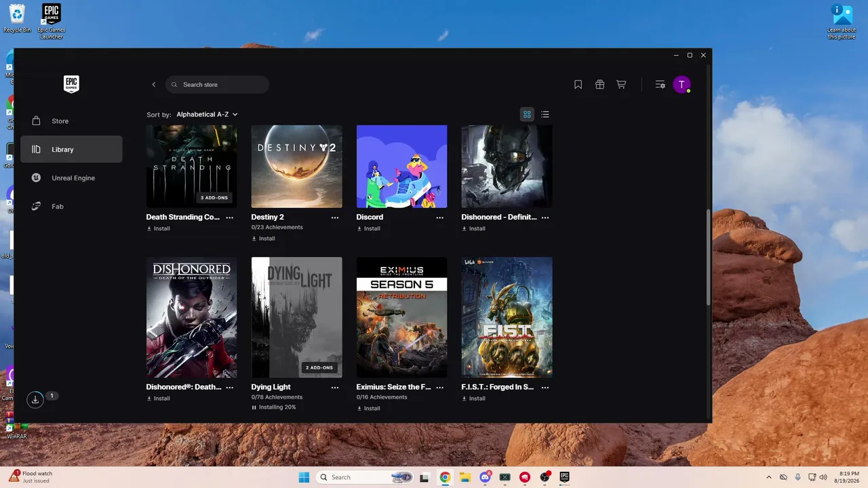Open Google Chrome from the taskbar
Viewport: 868px width, 488px height.
(x=445, y=477)
